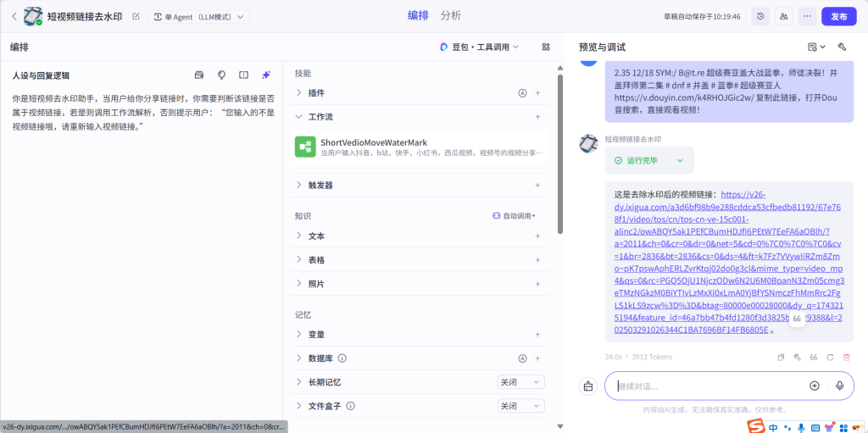Expand the 照片 knowledge section
Viewport: 868px width, 433px height.
[x=299, y=284]
